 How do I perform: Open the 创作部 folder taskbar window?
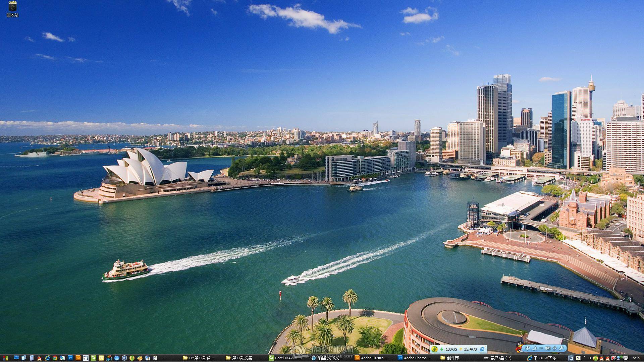click(450, 358)
